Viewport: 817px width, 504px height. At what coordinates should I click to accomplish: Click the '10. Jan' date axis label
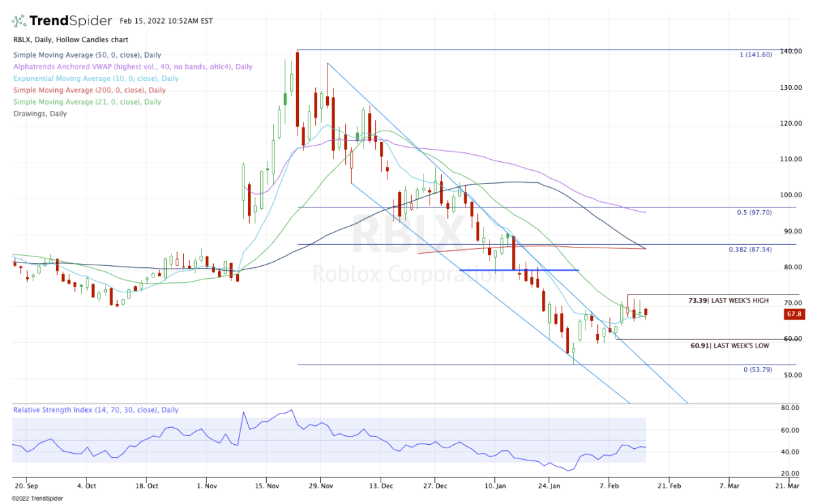[496, 487]
